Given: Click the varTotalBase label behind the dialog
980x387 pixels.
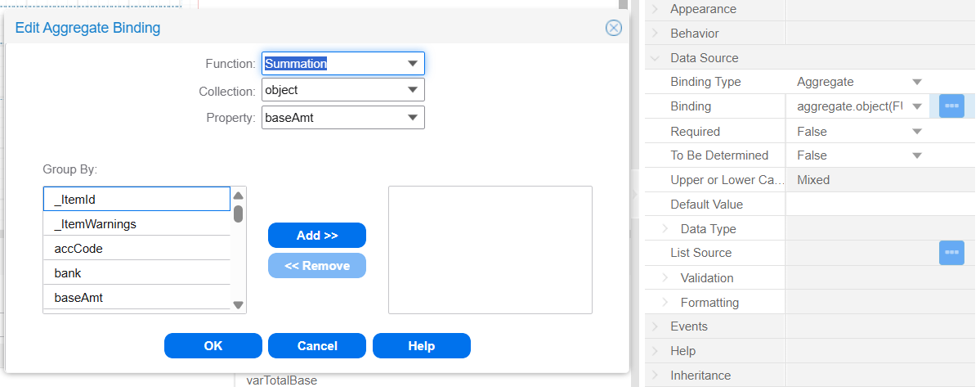Looking at the screenshot, I should tap(282, 380).
